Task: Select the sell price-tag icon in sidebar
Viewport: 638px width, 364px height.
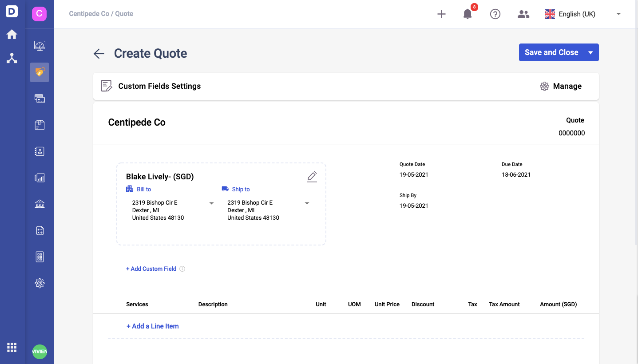Action: coord(40,72)
